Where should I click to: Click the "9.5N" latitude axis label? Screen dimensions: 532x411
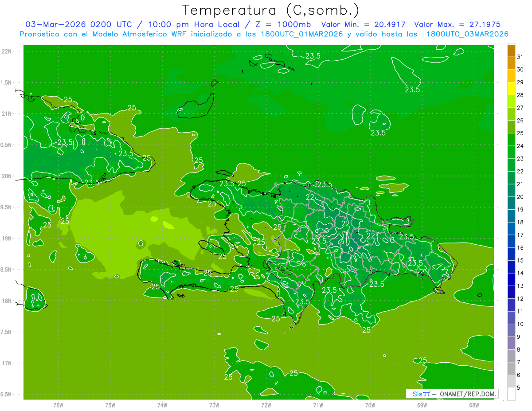click(6, 207)
